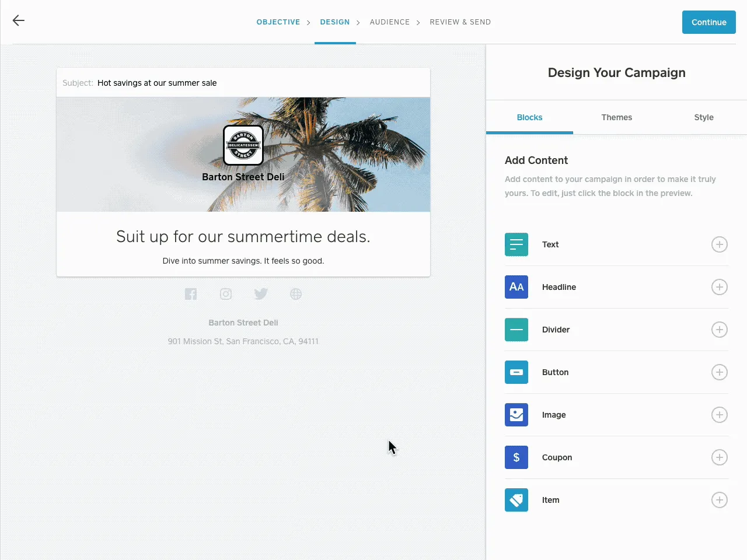Open the Review & Send step

[460, 22]
